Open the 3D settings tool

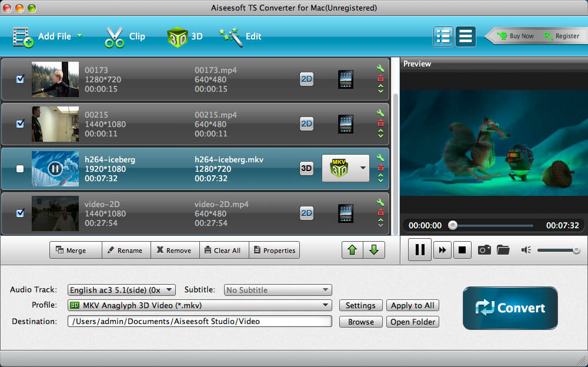tap(184, 36)
